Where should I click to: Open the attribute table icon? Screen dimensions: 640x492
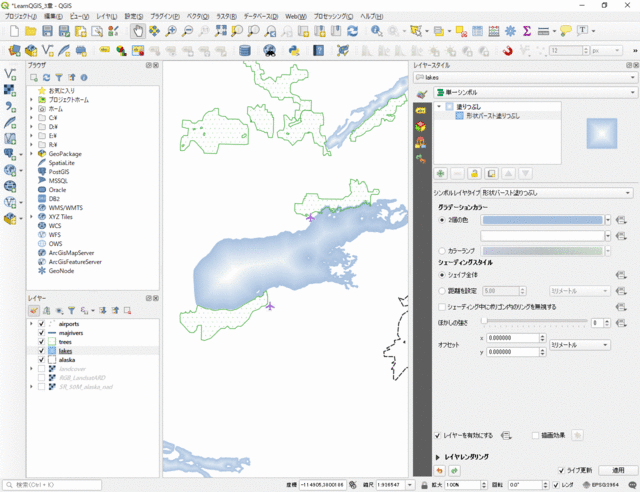pos(477,31)
